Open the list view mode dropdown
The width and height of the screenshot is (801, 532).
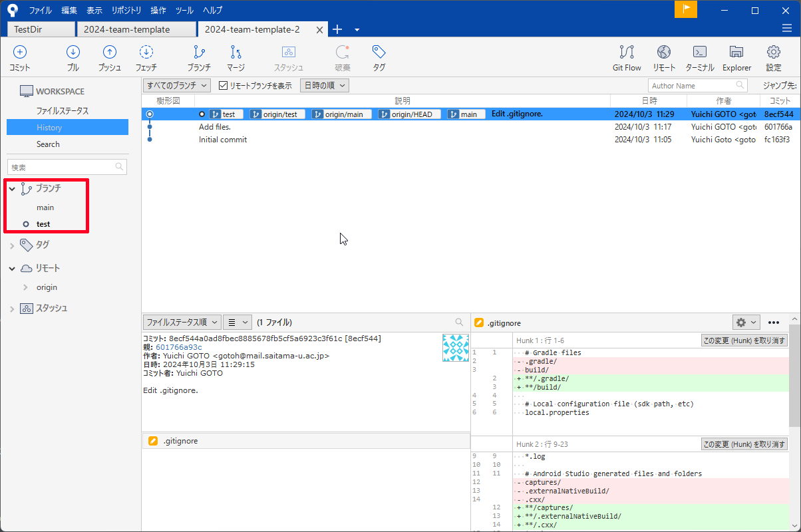pos(238,322)
